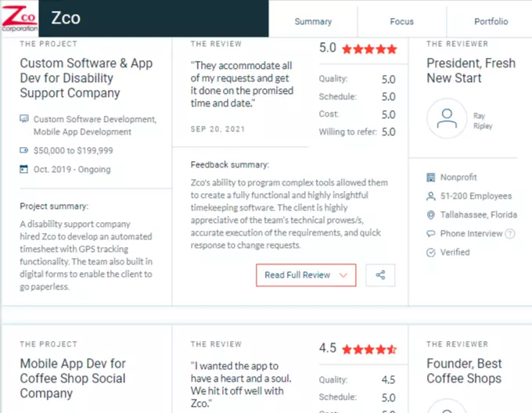Click the Nonprofit building icon
Image resolution: width=532 pixels, height=413 pixels.
click(x=430, y=178)
